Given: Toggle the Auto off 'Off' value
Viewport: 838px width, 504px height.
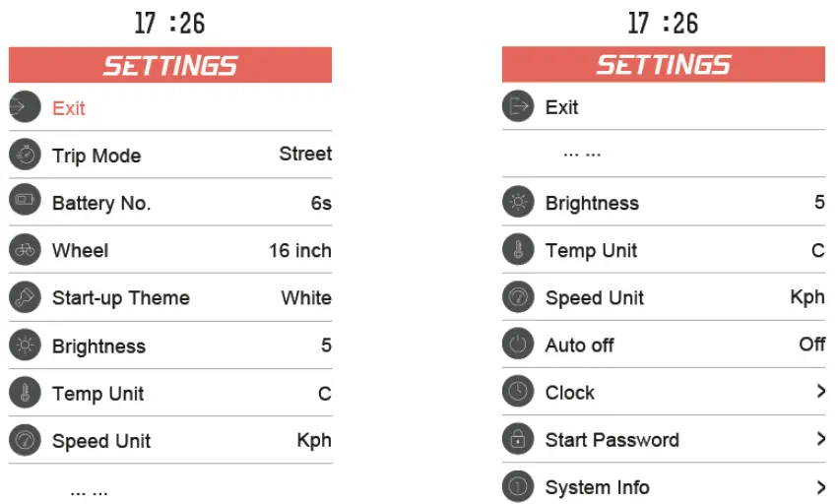Looking at the screenshot, I should pyautogui.click(x=811, y=345).
